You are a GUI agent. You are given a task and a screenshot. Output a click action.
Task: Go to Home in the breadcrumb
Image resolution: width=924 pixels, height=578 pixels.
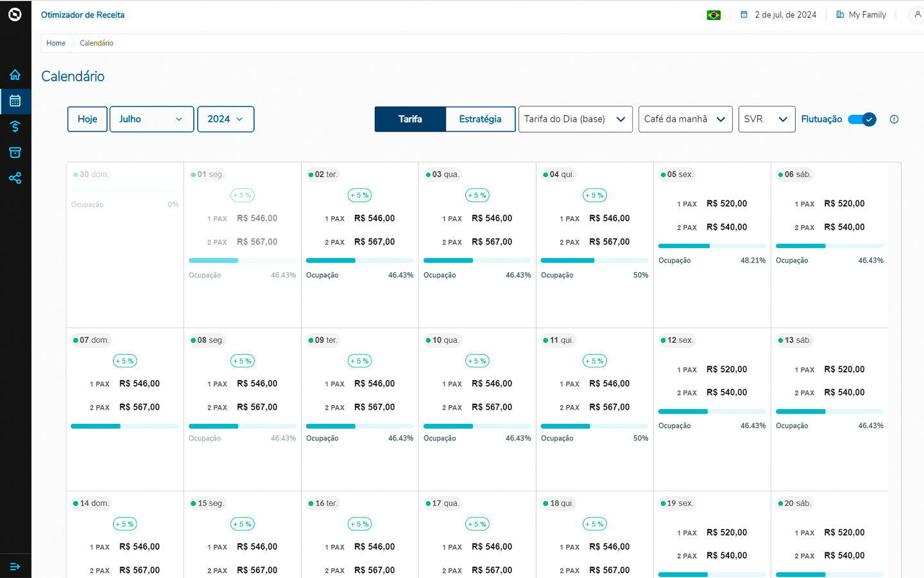pyautogui.click(x=56, y=43)
